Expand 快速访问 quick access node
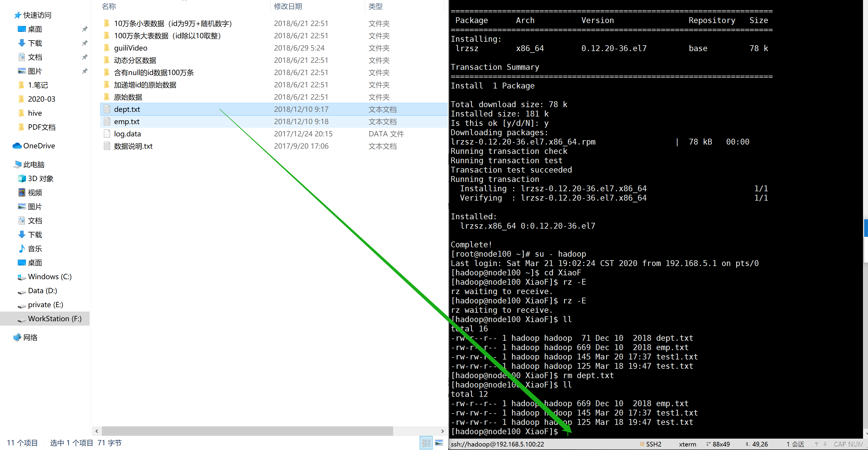This screenshot has height=450, width=868. click(37, 15)
